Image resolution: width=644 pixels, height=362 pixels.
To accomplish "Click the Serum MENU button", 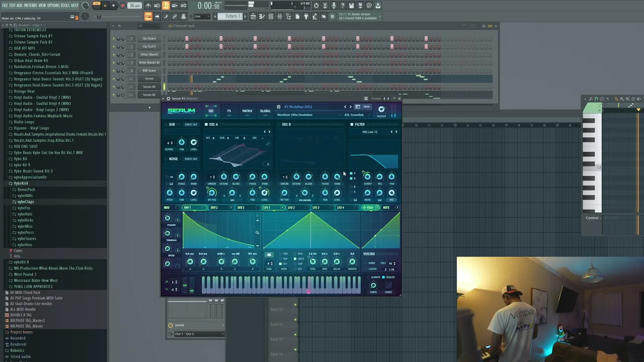I will click(366, 107).
